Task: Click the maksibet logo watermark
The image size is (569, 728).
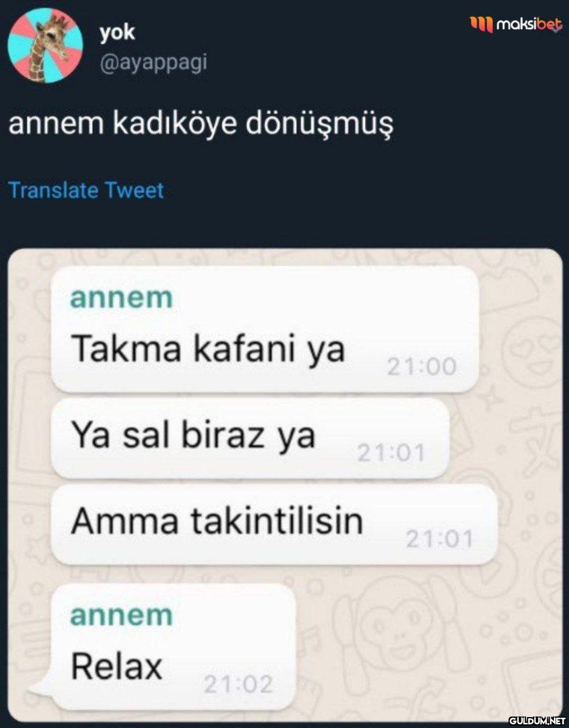Action: pos(517,25)
